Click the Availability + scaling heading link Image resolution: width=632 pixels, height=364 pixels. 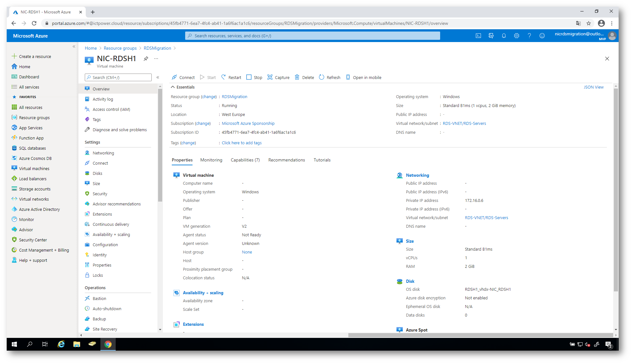click(x=203, y=293)
